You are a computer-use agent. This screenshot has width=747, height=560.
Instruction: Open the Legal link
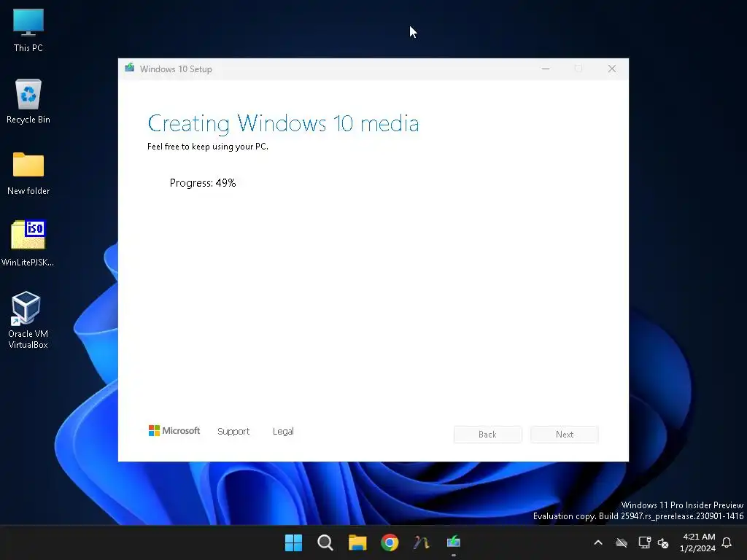[283, 432]
